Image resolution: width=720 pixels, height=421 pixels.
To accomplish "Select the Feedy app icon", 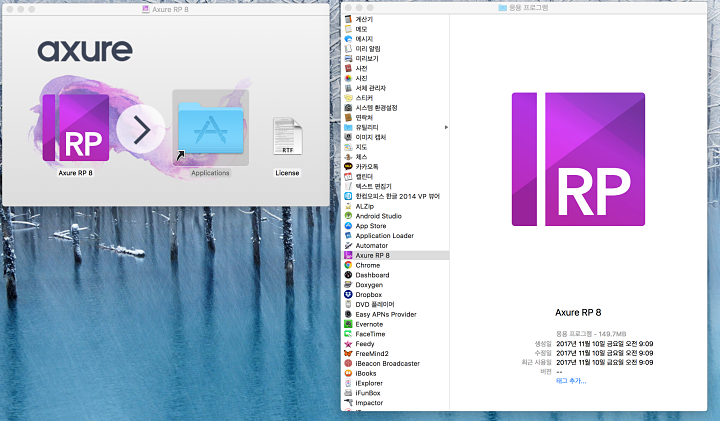I will pos(348,344).
